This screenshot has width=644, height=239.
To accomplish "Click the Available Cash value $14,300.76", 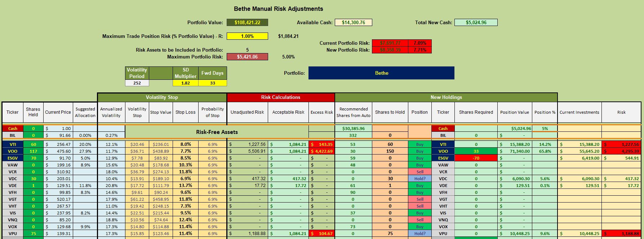I will [353, 22].
